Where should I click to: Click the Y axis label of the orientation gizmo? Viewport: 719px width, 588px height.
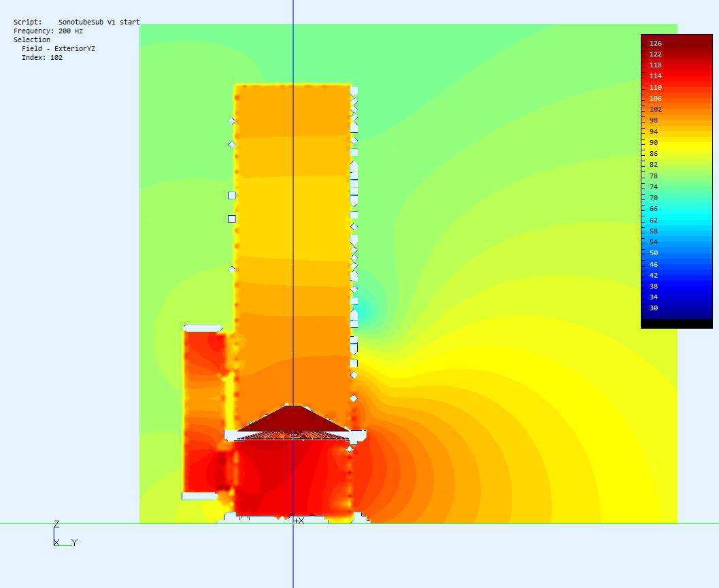tap(75, 542)
